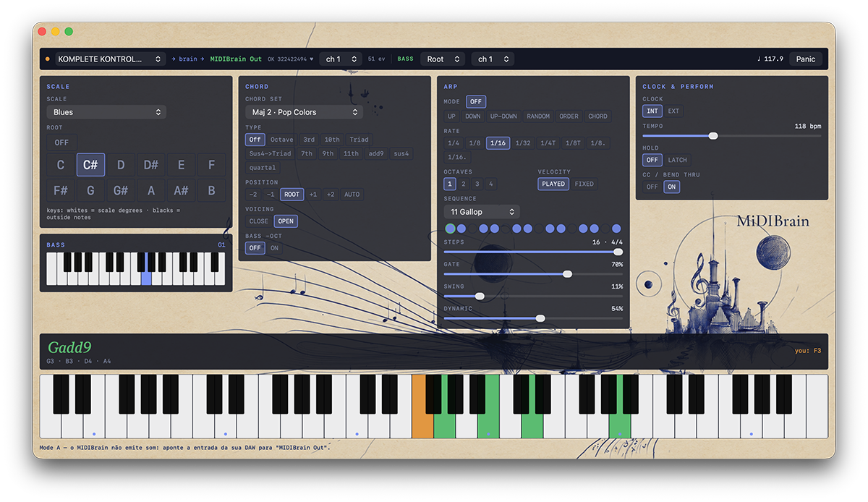This screenshot has width=868, height=502.
Task: Set Arp mode to ORDER
Action: 569,116
